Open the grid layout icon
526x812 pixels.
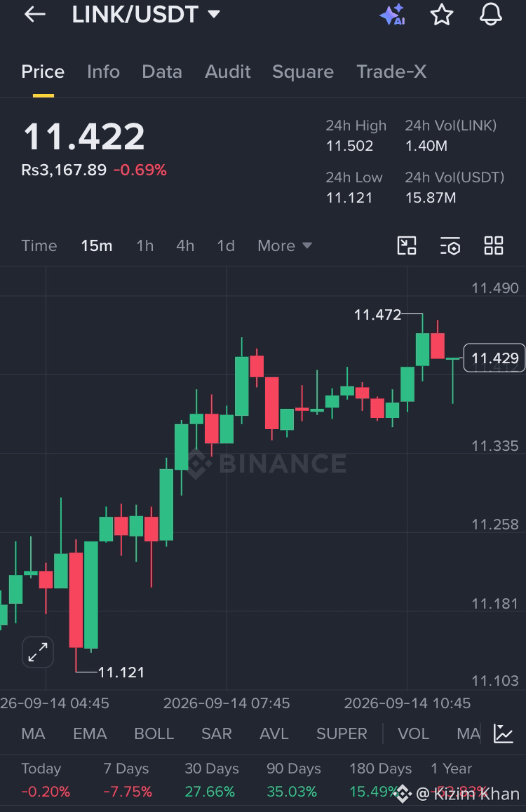coord(493,245)
